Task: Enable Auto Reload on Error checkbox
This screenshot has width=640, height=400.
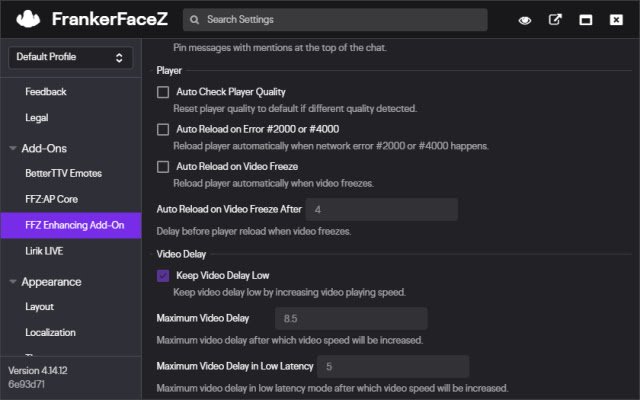Action: click(x=163, y=129)
